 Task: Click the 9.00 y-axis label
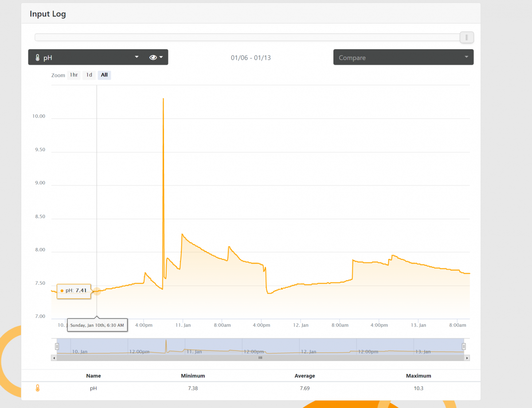click(x=40, y=183)
